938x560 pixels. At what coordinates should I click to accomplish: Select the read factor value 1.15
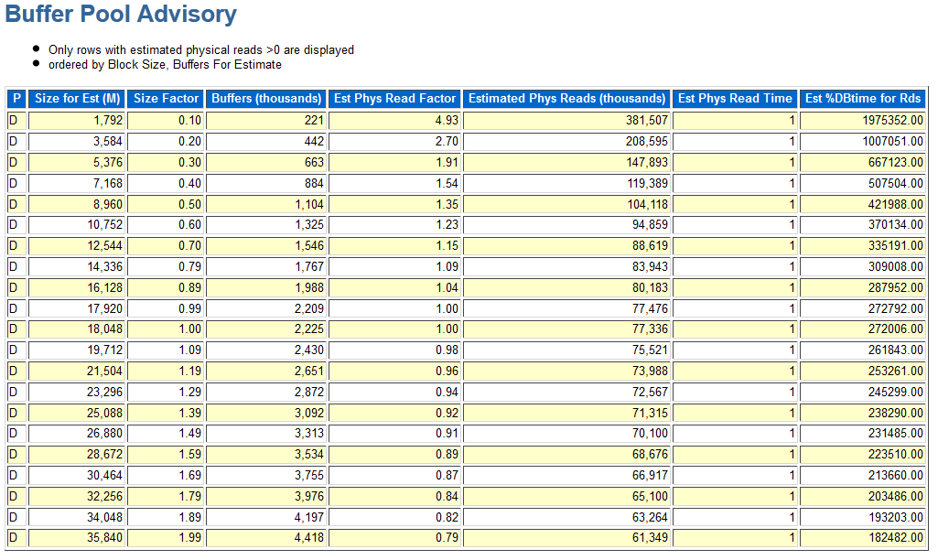point(394,245)
